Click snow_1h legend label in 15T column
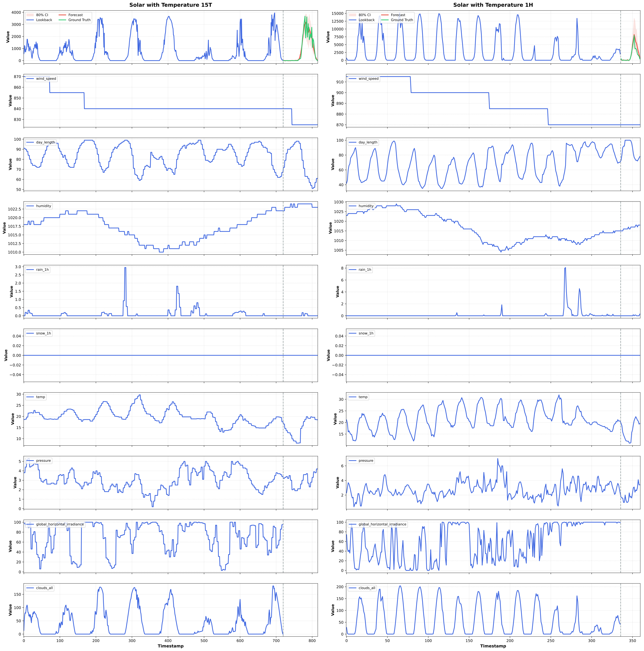644x651 pixels. pos(44,334)
